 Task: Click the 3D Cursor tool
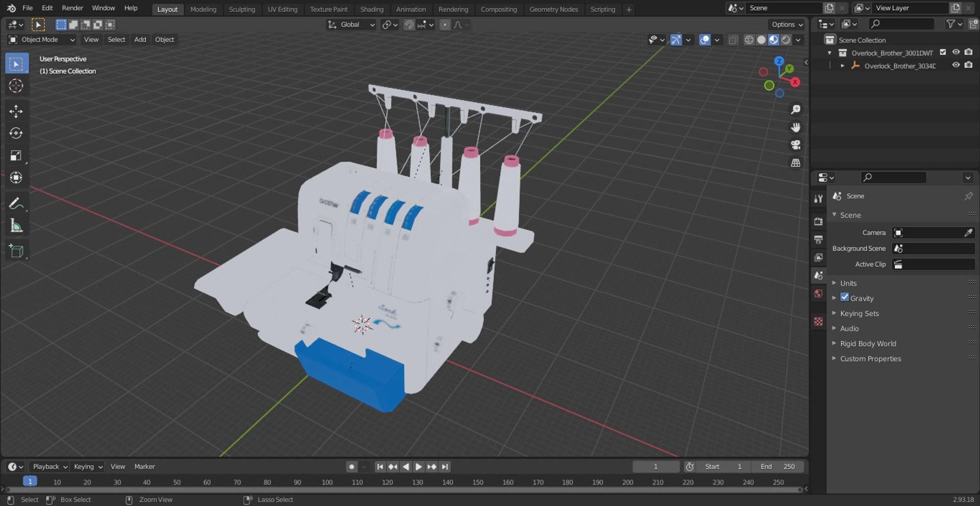[x=16, y=86]
